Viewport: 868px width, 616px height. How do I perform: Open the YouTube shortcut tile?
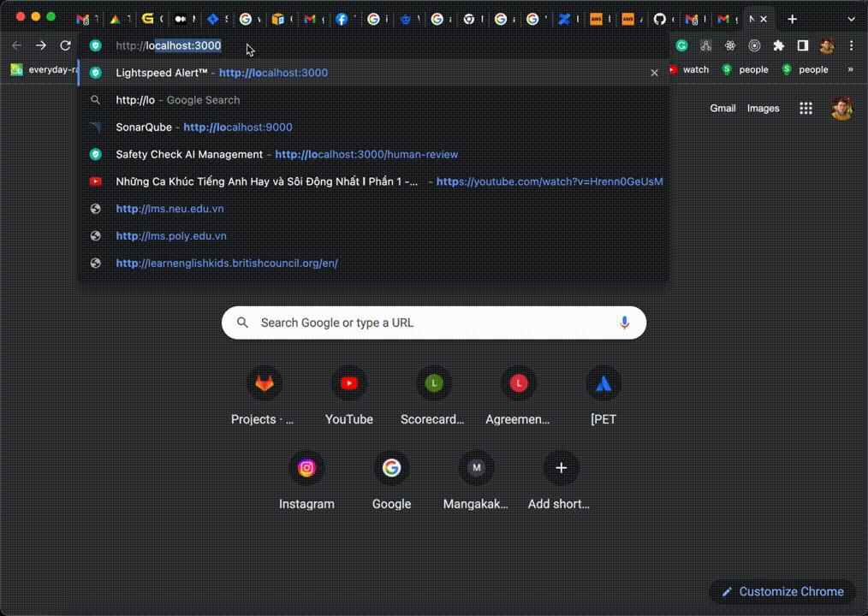point(349,396)
